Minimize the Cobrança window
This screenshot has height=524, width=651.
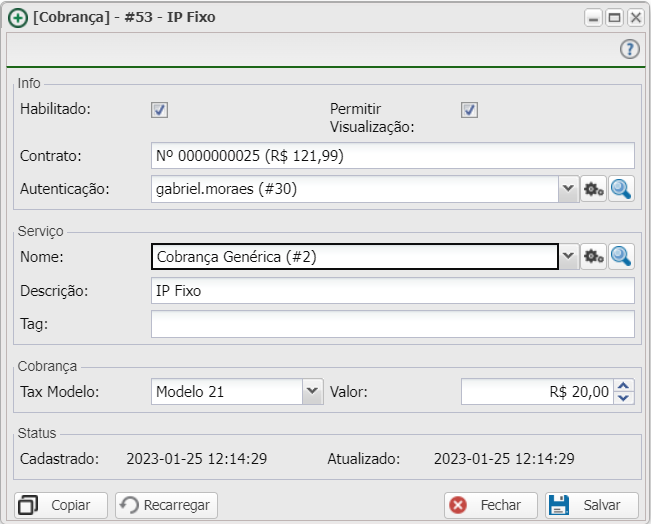[594, 17]
